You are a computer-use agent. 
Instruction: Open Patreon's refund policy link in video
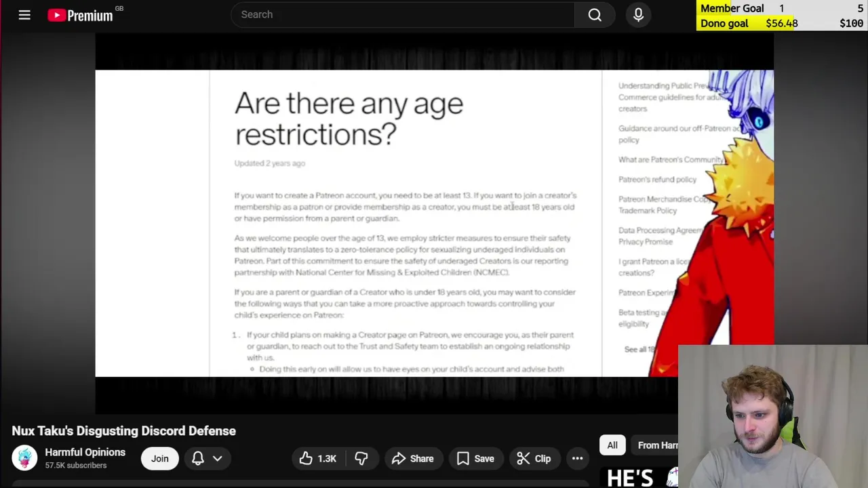(x=657, y=180)
